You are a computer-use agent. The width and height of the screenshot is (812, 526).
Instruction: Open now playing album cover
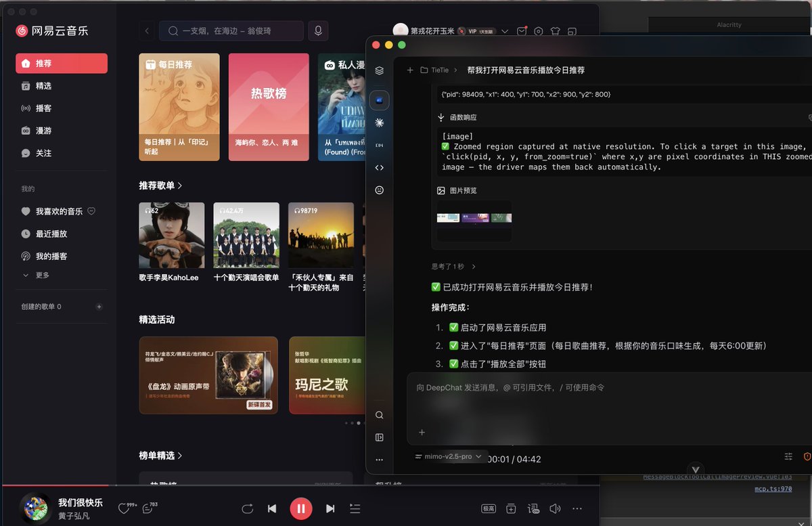(35, 508)
